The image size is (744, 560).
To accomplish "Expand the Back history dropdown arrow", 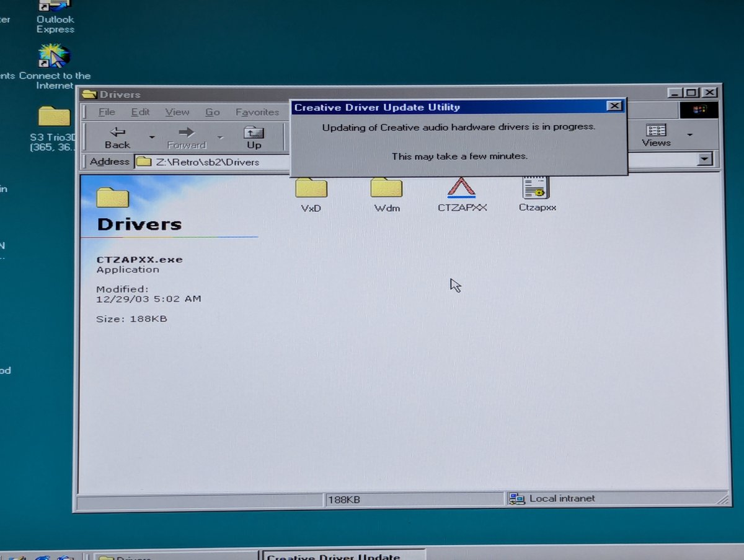I will [151, 137].
